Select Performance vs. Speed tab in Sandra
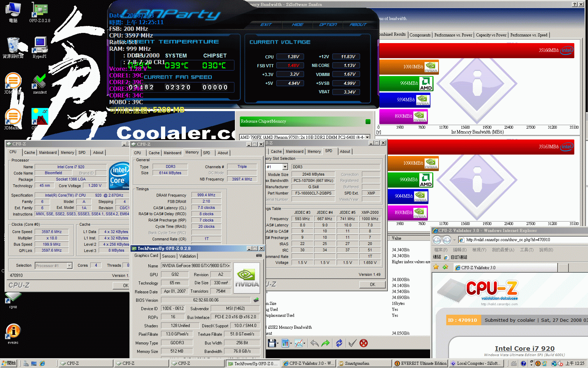The height and width of the screenshot is (368, 588). tap(529, 35)
